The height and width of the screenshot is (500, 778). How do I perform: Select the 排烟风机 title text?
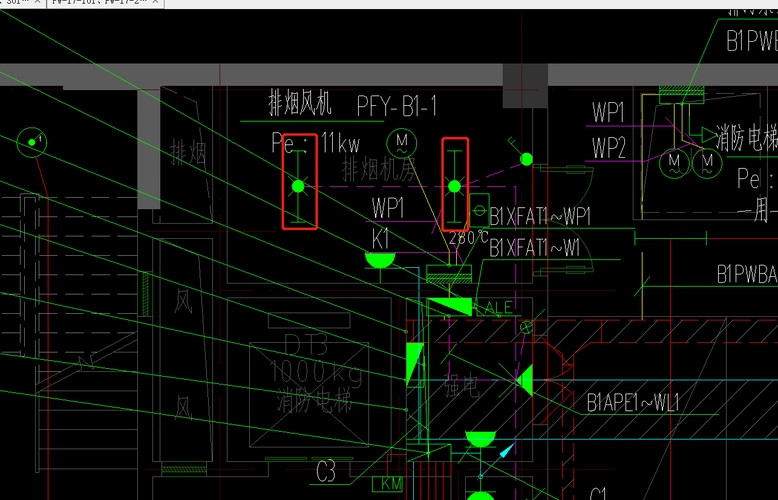(300, 103)
